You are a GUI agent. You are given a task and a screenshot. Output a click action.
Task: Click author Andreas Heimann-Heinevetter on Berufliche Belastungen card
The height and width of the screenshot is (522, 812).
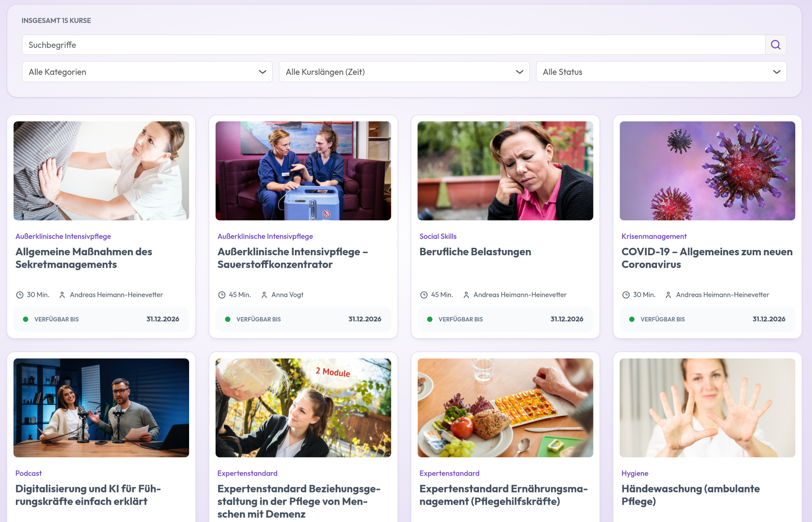tap(520, 295)
